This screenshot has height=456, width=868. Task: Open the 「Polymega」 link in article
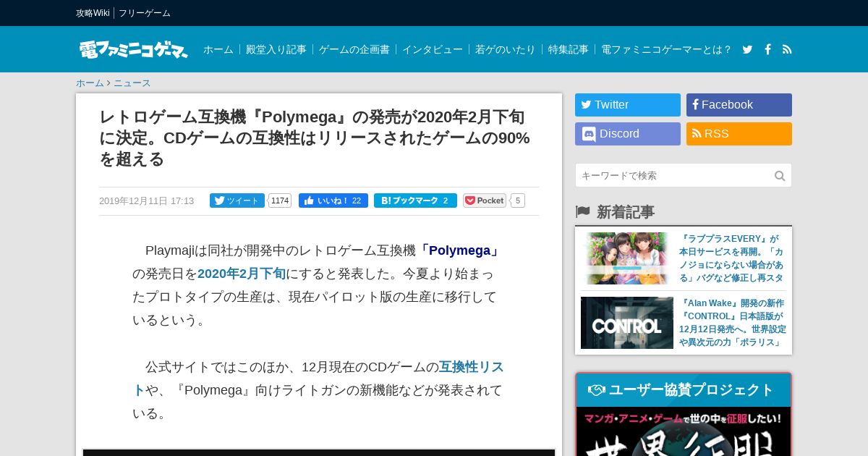tap(459, 250)
